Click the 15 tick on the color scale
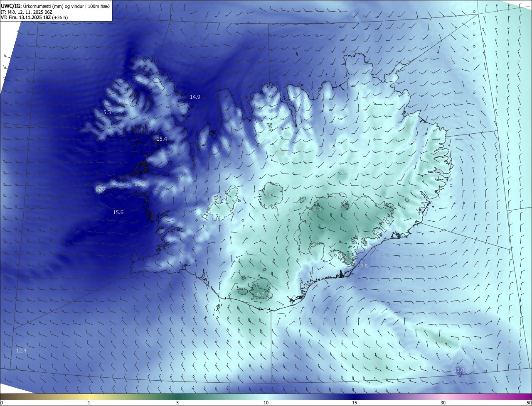Image resolution: width=532 pixels, height=406 pixels. [x=355, y=403]
